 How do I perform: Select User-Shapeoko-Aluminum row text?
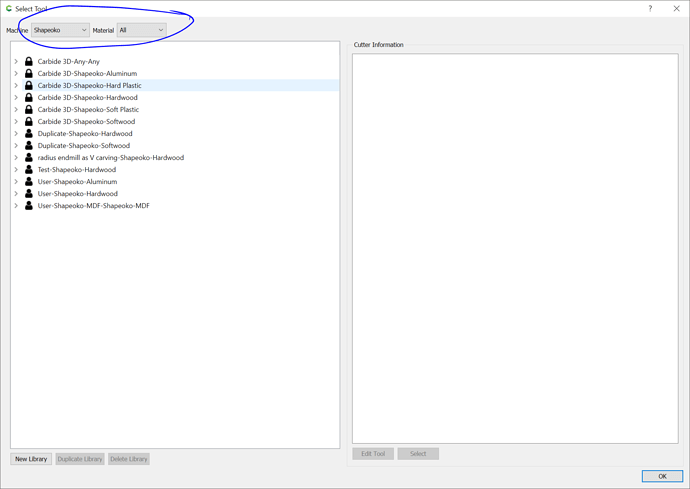[77, 181]
